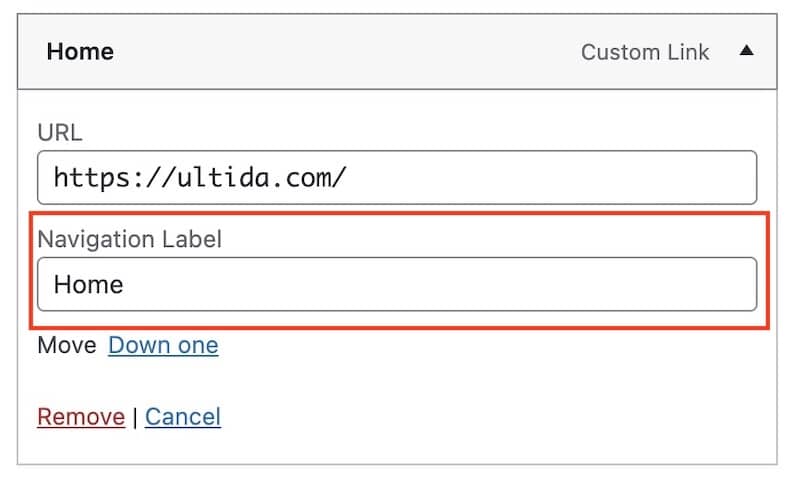The height and width of the screenshot is (480, 800).
Task: Click the Move text beside Down one
Action: pyautogui.click(x=67, y=345)
